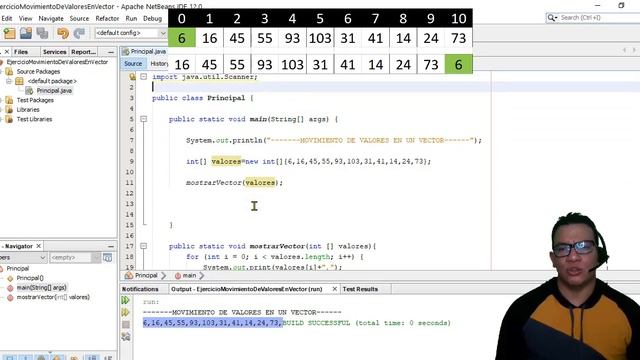Click the Stop icon in Output
Viewport: 640px width, 360px height.
click(x=126, y=324)
